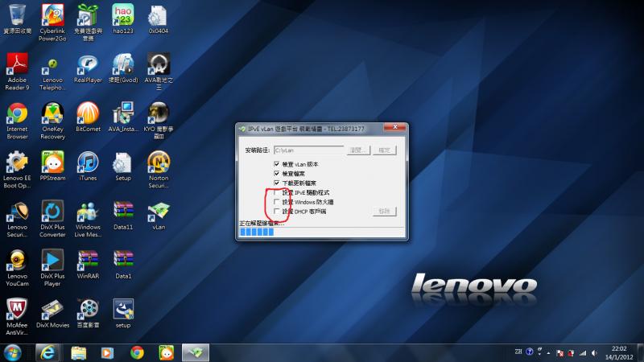
Task: Launch RealPlayer from desktop
Action: [x=88, y=68]
